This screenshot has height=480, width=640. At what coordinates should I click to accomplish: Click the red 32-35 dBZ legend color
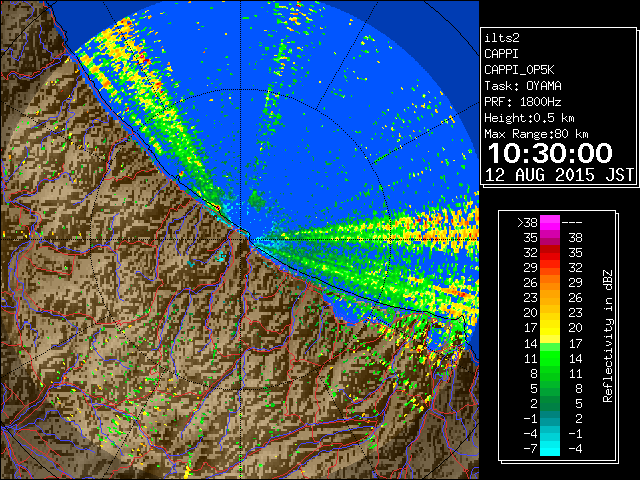550,253
